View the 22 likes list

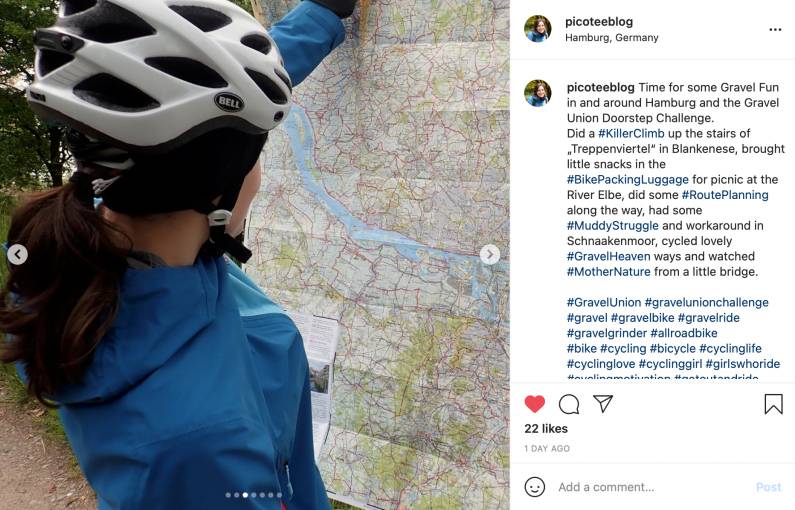pos(546,428)
